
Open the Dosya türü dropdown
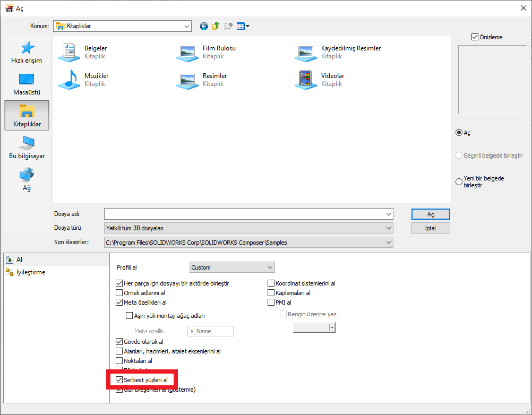click(248, 228)
